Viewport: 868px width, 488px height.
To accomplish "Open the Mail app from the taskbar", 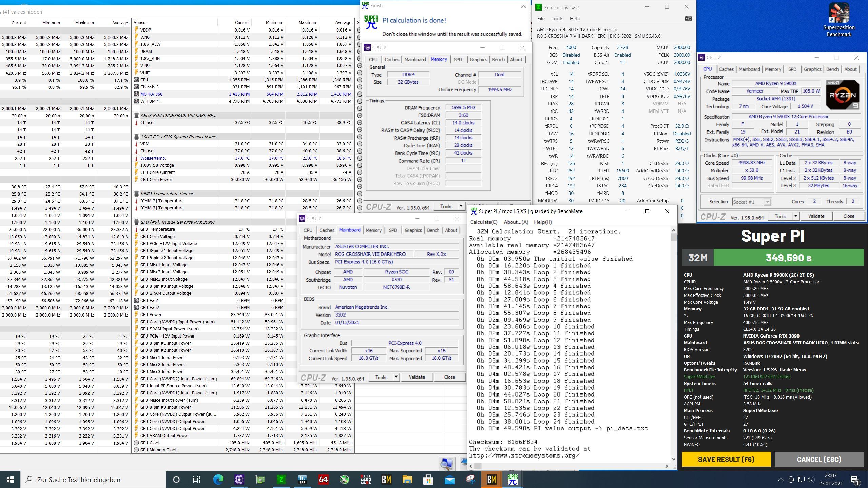I will click(450, 480).
